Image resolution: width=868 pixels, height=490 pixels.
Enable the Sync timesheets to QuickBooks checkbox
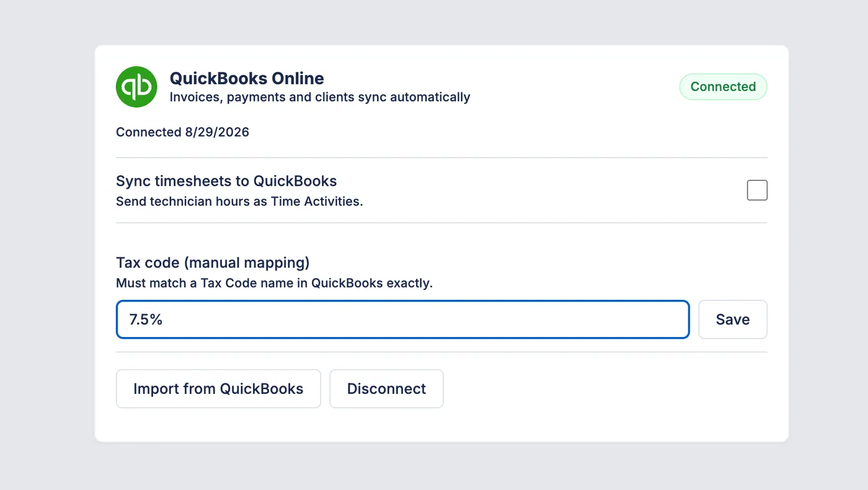757,190
